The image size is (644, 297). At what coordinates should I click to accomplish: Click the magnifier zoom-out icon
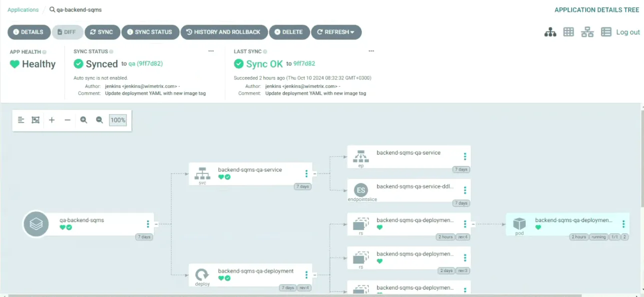[99, 120]
